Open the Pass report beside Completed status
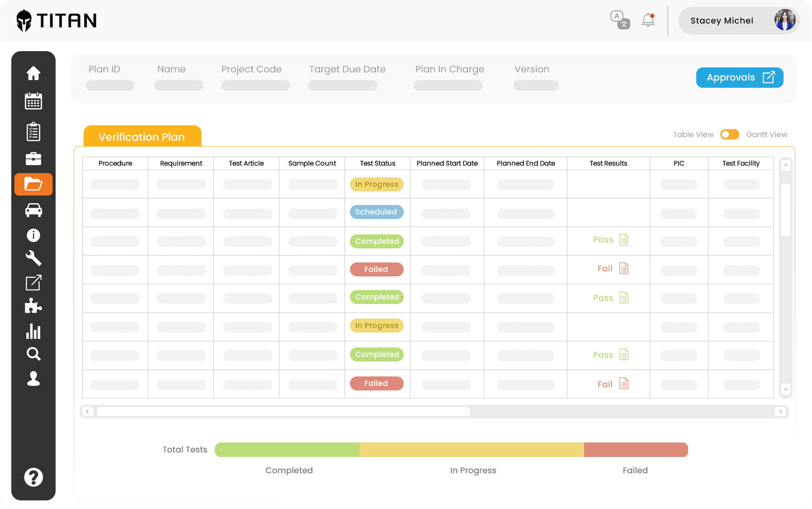Image resolution: width=812 pixels, height=509 pixels. click(624, 240)
